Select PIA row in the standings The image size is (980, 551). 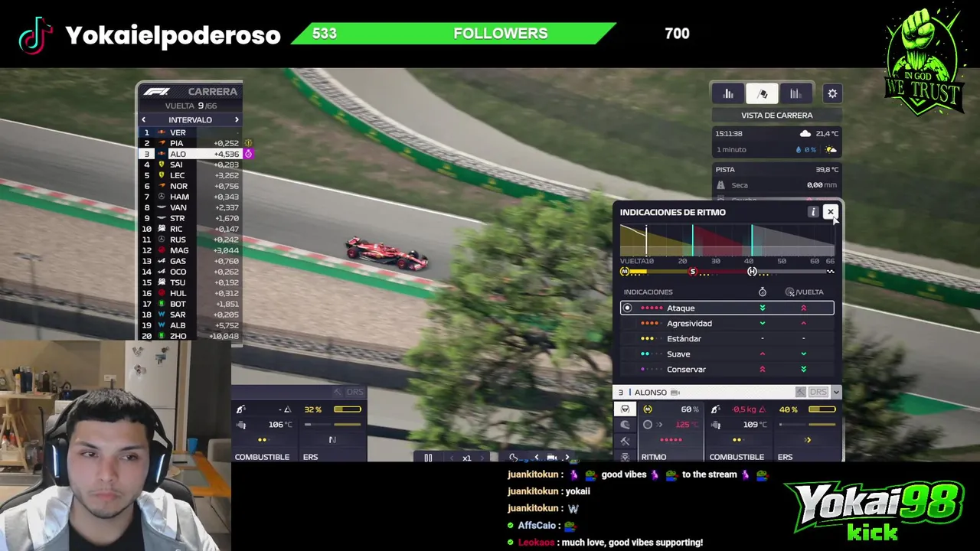(190, 143)
